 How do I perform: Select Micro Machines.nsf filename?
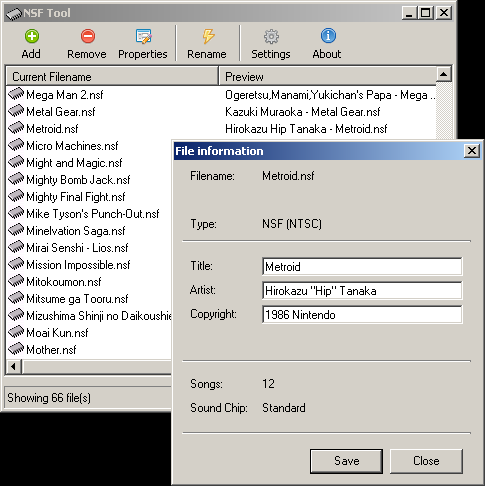tap(72, 146)
